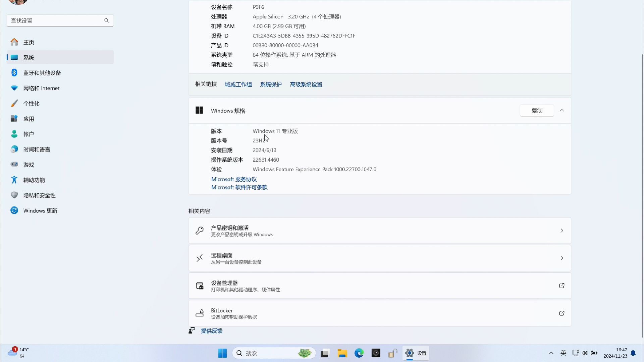The width and height of the screenshot is (644, 362).
Task: Open the 域或工作组 link
Action: 238,84
